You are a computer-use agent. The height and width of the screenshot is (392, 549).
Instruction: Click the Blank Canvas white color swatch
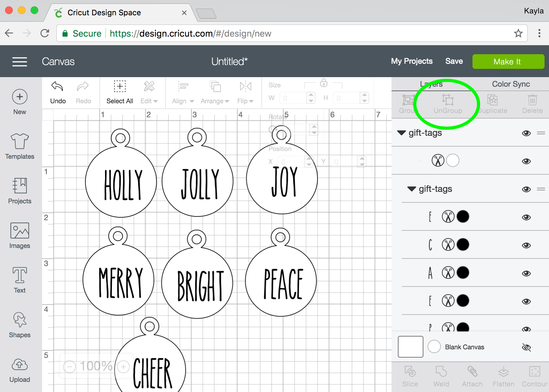[x=434, y=346]
